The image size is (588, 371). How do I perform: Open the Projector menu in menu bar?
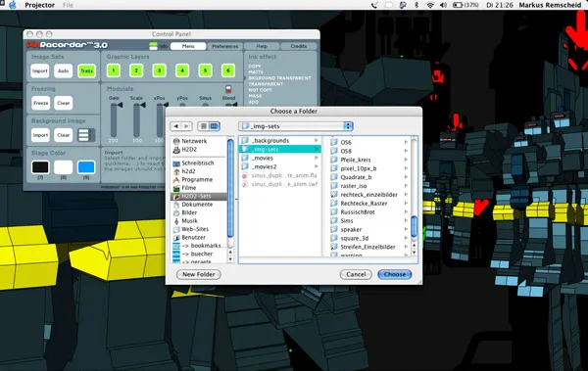click(40, 5)
